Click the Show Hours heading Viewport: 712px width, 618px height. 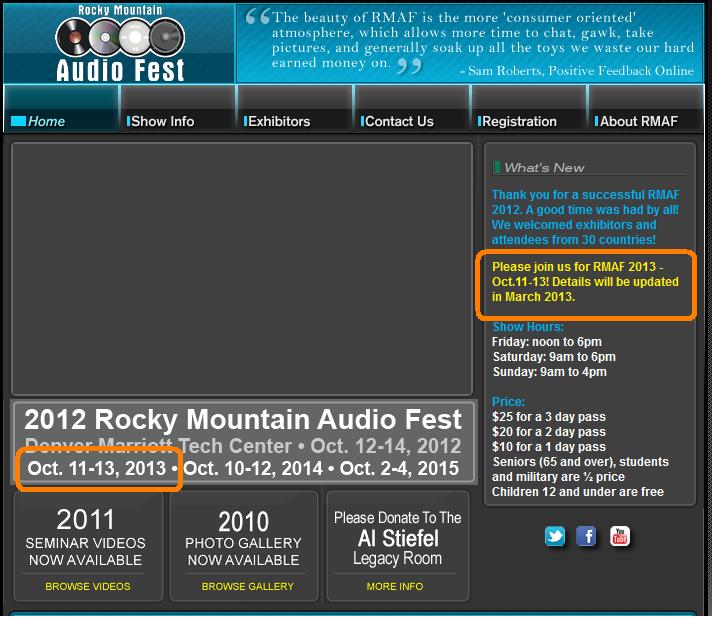tap(528, 327)
